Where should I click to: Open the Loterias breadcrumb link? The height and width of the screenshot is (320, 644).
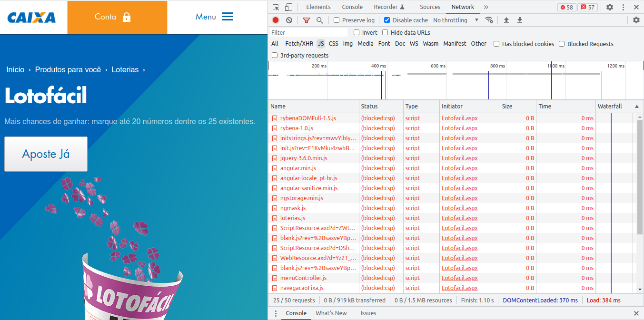point(125,70)
